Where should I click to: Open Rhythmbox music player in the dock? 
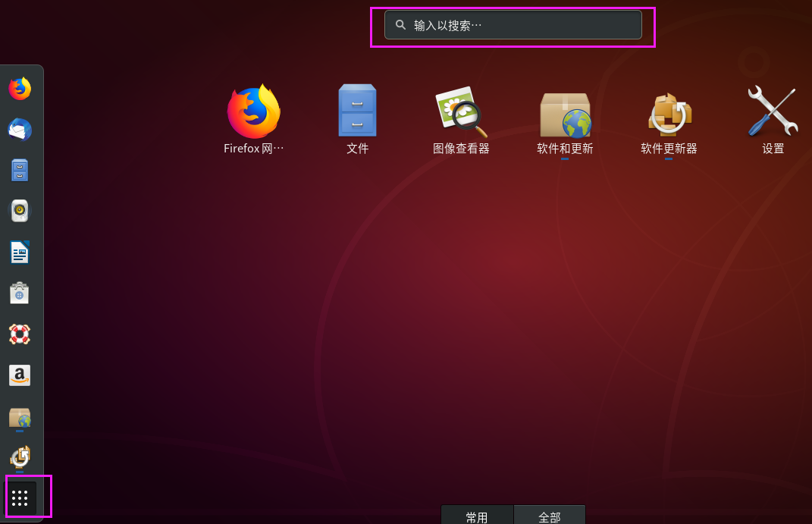pos(20,211)
